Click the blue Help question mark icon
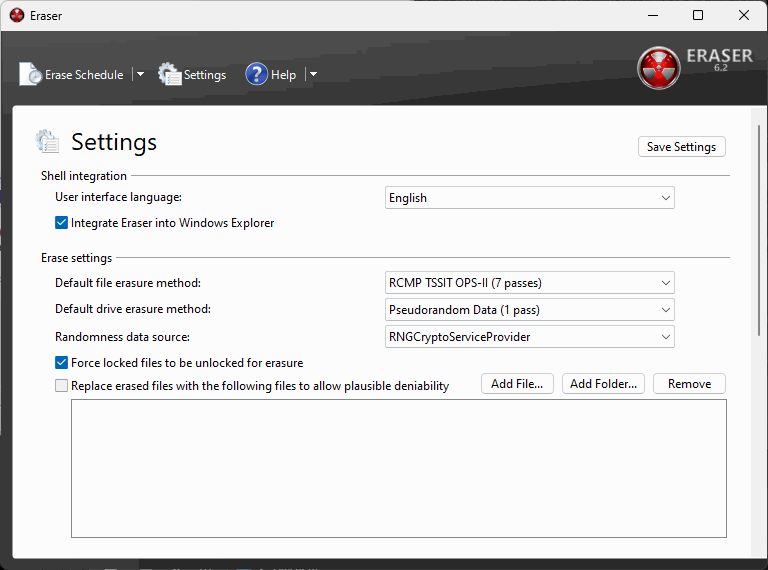768x570 pixels. click(257, 74)
